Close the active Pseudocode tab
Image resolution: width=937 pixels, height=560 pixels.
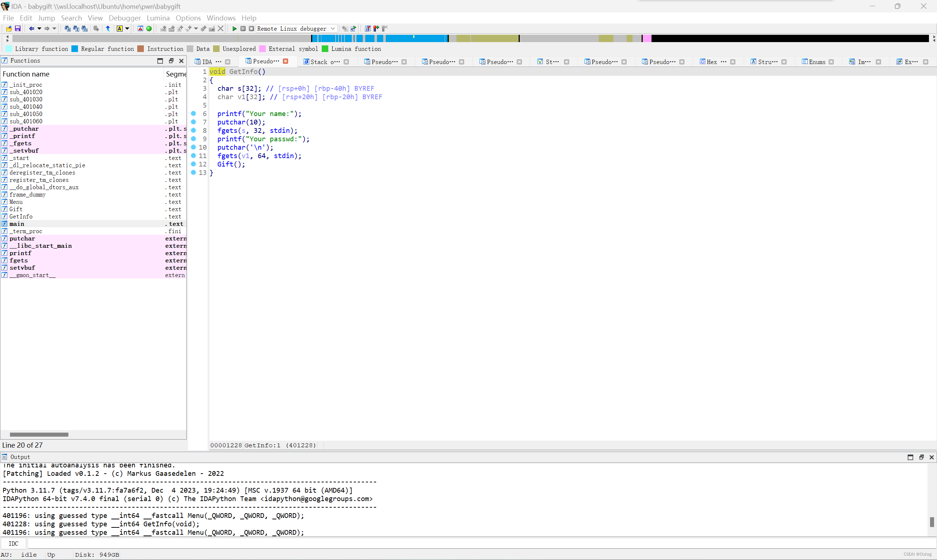tap(285, 61)
